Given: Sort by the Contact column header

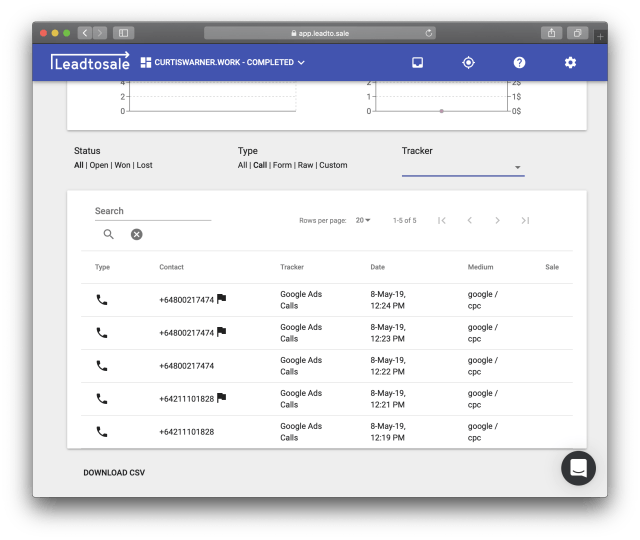Looking at the screenshot, I should point(171,267).
